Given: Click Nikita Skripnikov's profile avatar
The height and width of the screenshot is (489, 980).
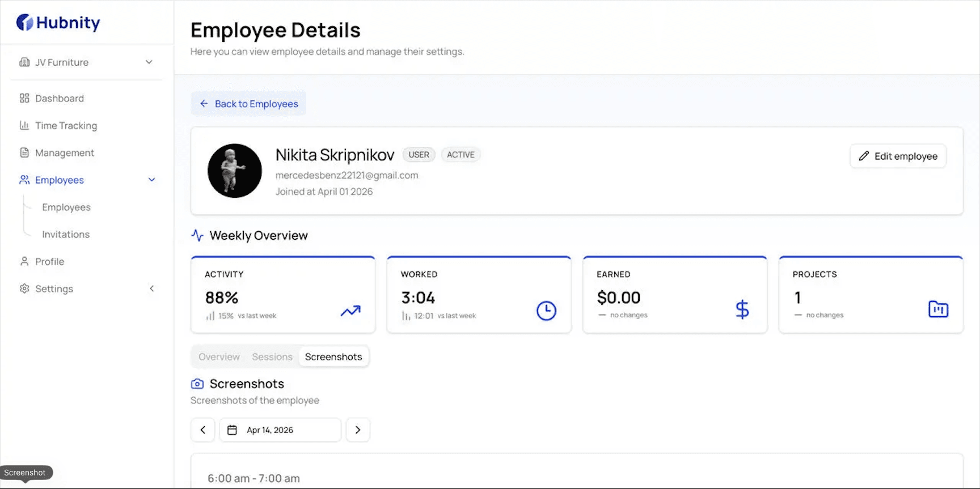Looking at the screenshot, I should click(235, 171).
